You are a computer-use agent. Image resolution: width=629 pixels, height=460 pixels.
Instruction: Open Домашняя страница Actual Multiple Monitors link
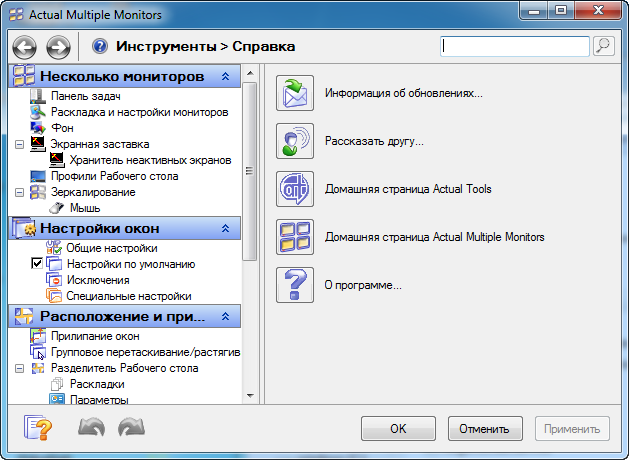point(434,237)
